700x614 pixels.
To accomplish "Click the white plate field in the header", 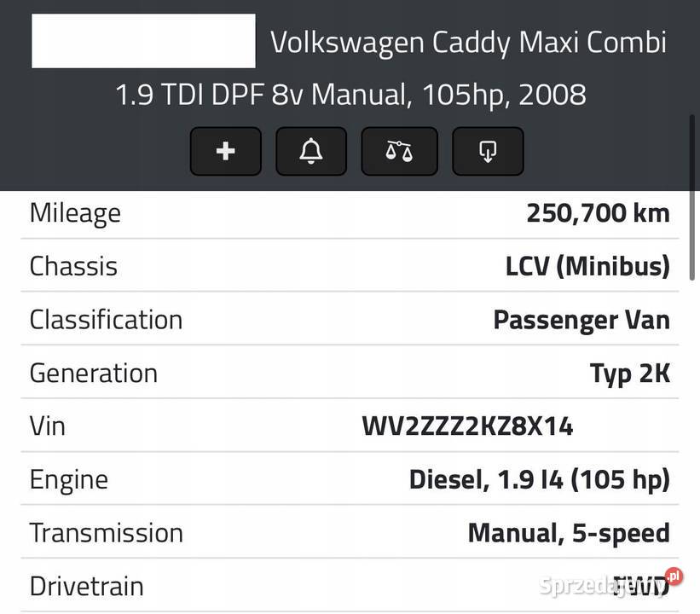I will coord(143,40).
